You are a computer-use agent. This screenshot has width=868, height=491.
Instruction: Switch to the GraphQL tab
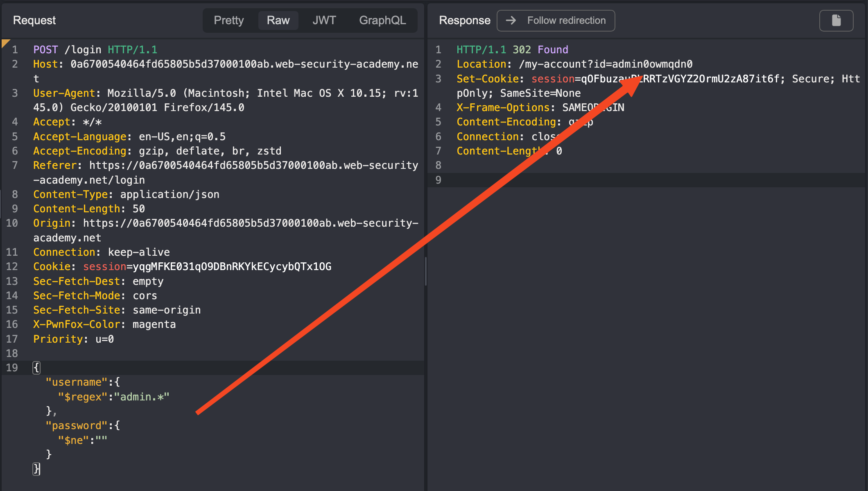(x=382, y=20)
